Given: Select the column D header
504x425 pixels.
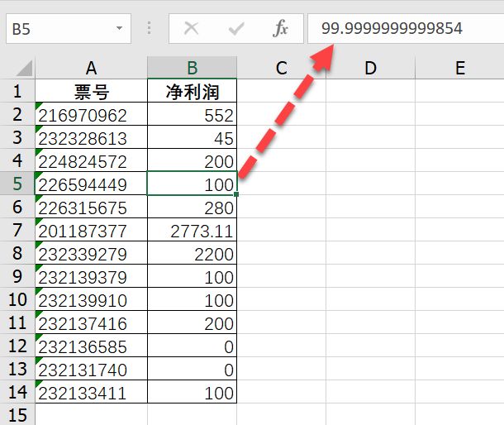Looking at the screenshot, I should pyautogui.click(x=370, y=68).
